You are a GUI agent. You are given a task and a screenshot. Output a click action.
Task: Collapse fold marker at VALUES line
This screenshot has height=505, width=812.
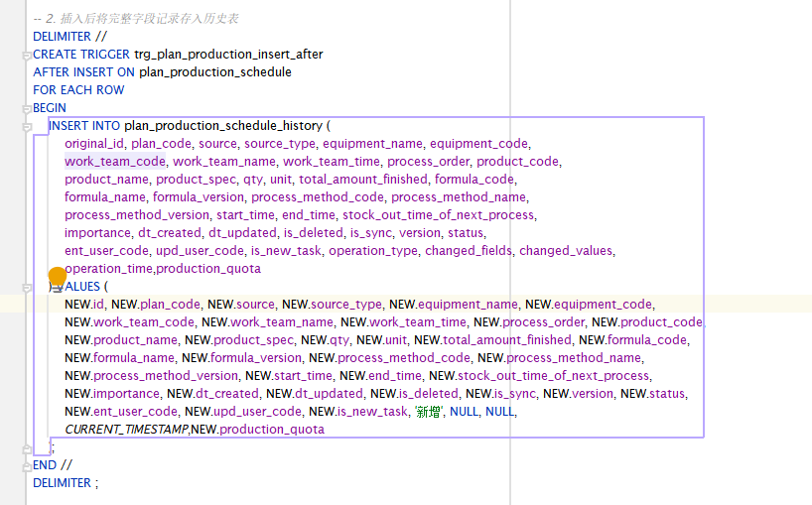click(x=27, y=288)
